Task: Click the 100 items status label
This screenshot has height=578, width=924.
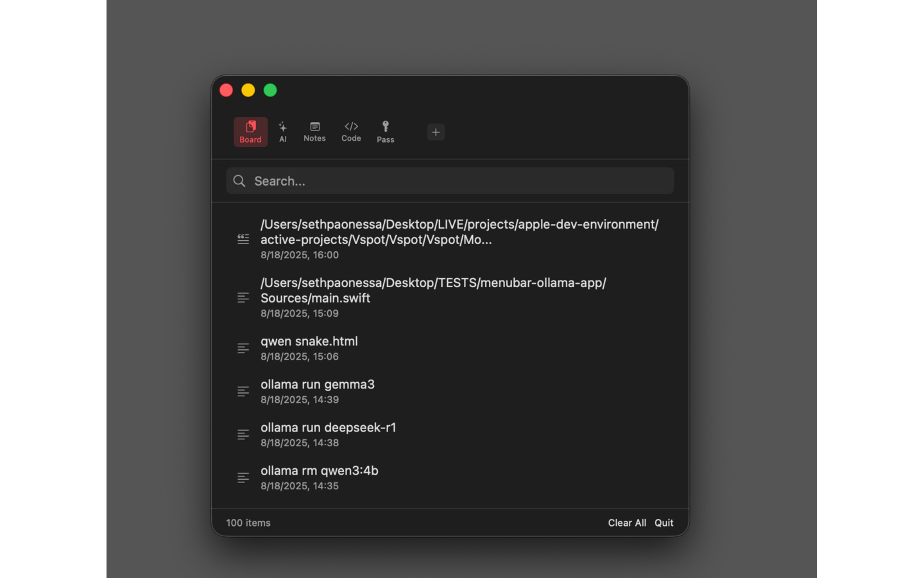Action: pos(248,522)
